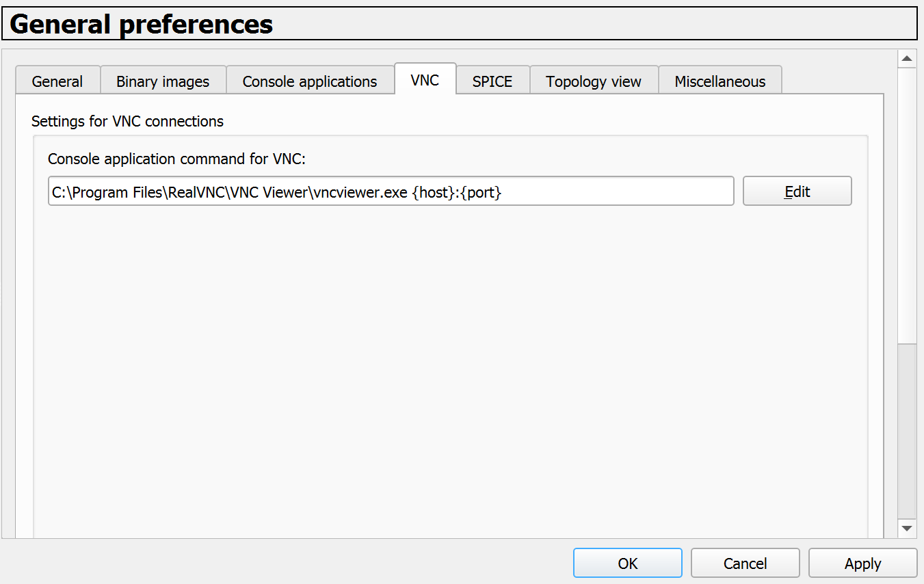Click the 'Console application command for VNC' label
Viewport: 924px width, 584px height.
click(x=176, y=159)
